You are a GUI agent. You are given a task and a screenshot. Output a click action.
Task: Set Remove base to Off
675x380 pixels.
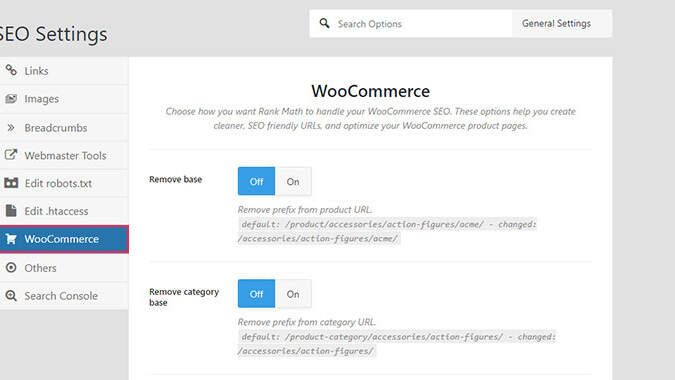click(x=256, y=181)
